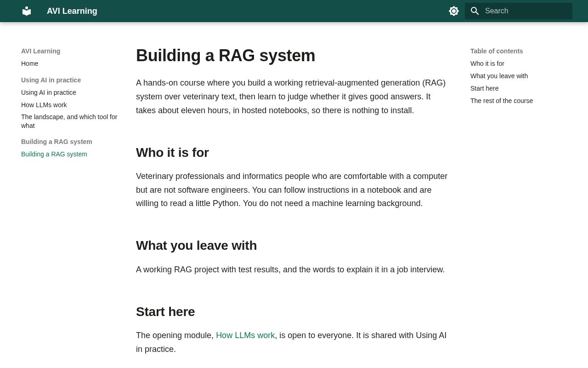Viewport: 588px width, 368px height.
Task: Jump to Start here in contents
Action: point(485,88)
